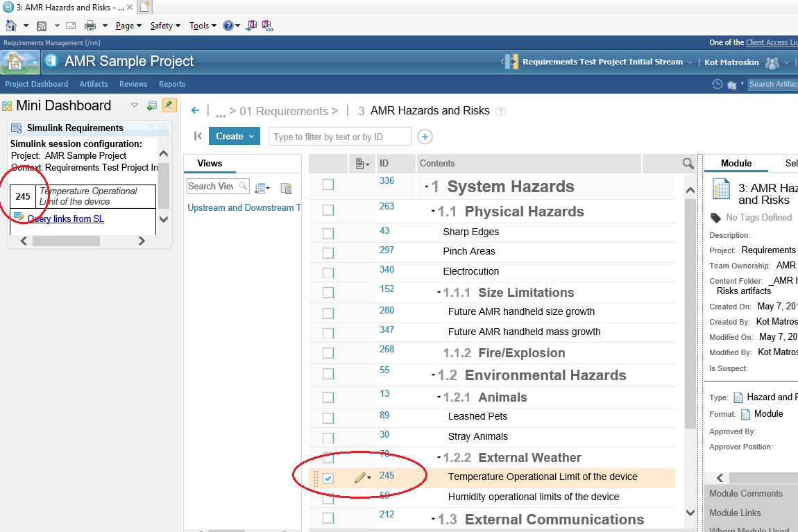
Task: Open the Reviews menu
Action: [x=133, y=84]
